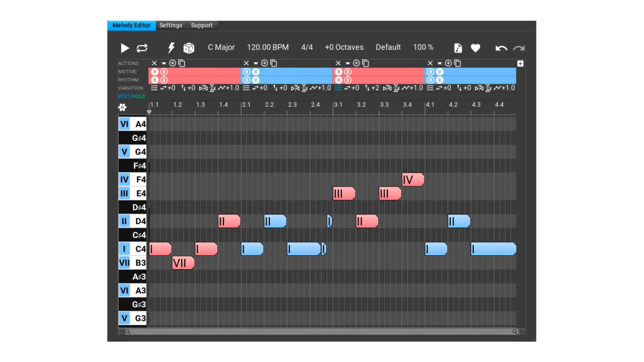This screenshot has height=362, width=644.
Task: Export melody using the music file icon
Action: (x=458, y=48)
